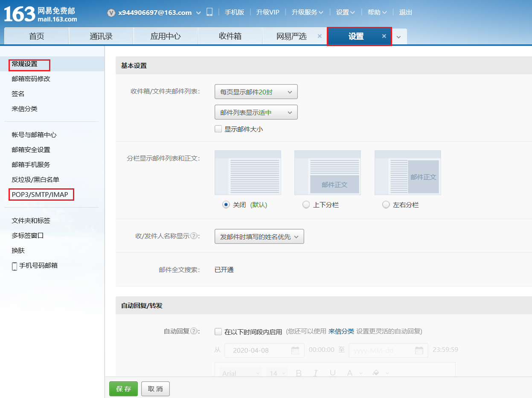This screenshot has width=532, height=398.
Task: Open calendar icon in the 2020-04-08 date field
Action: point(295,350)
